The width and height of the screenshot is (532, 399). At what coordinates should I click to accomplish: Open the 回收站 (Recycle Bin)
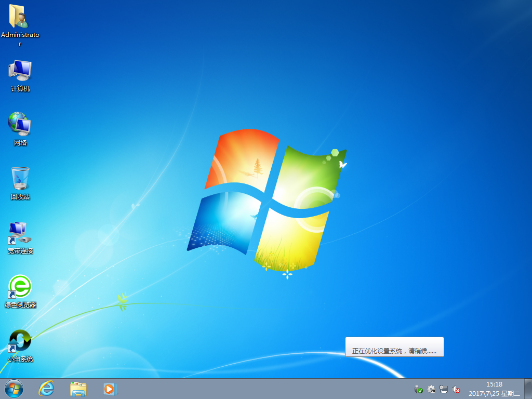[19, 180]
